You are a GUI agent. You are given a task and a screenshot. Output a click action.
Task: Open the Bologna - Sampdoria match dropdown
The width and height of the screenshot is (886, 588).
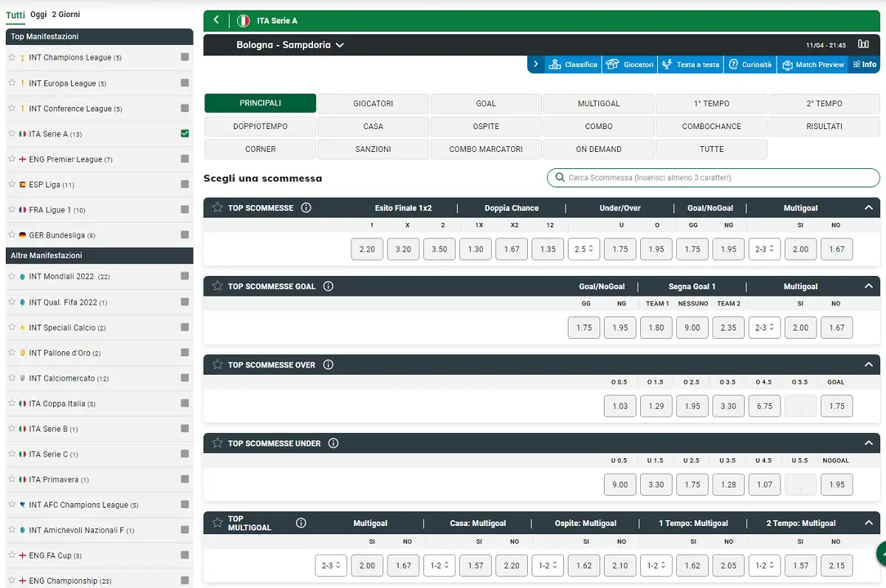pyautogui.click(x=290, y=45)
